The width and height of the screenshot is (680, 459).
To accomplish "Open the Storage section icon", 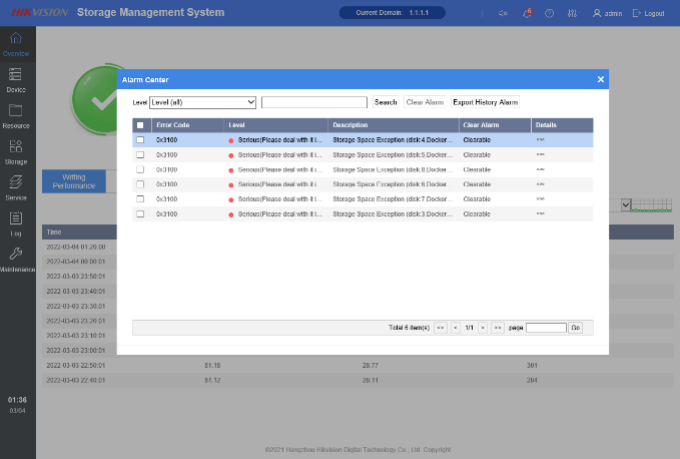I will point(16,151).
